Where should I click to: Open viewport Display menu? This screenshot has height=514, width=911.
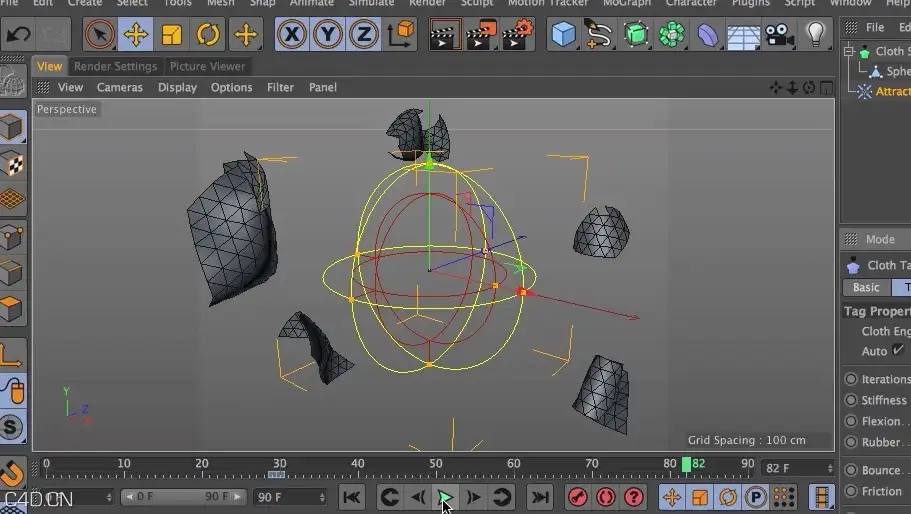tap(177, 87)
